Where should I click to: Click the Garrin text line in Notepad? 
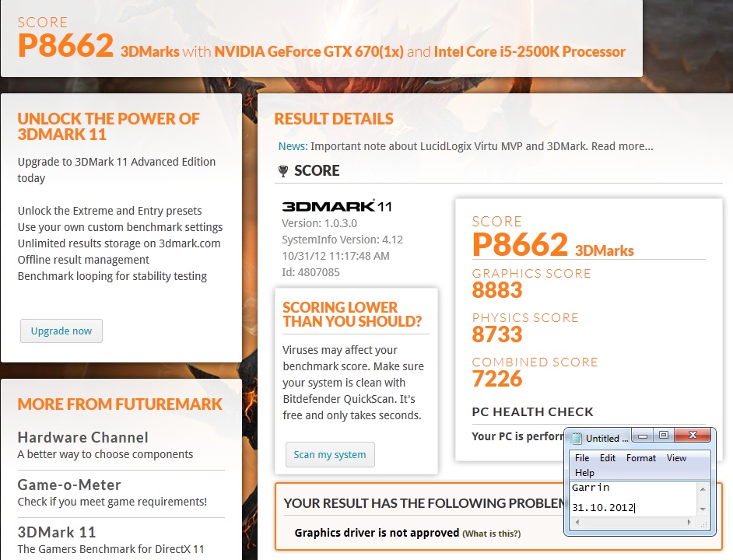click(591, 488)
